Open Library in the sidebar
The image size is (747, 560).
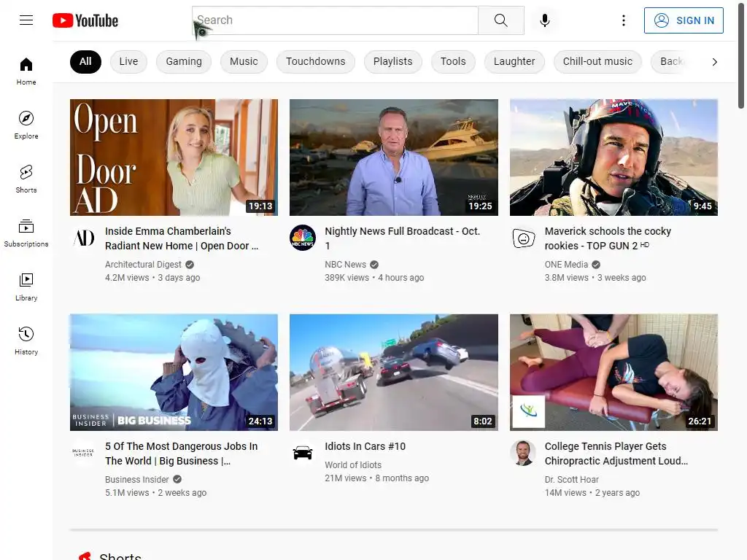click(x=26, y=287)
